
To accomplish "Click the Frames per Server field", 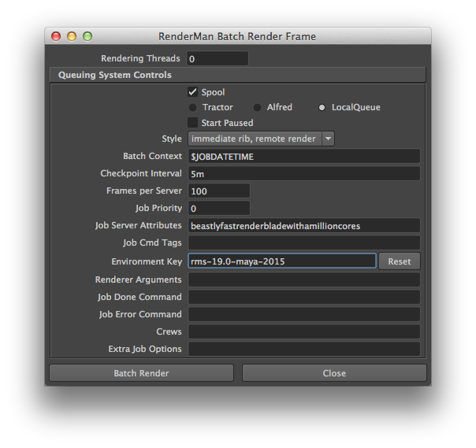I will (219, 191).
